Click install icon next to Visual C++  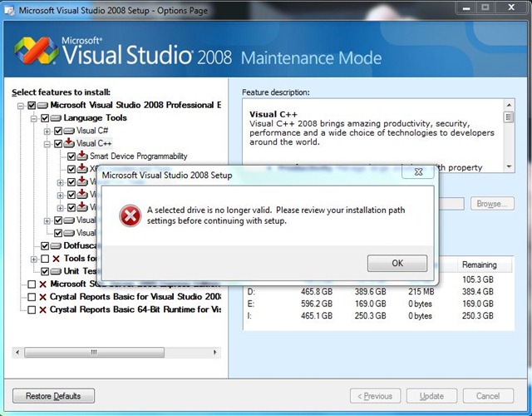(69, 143)
